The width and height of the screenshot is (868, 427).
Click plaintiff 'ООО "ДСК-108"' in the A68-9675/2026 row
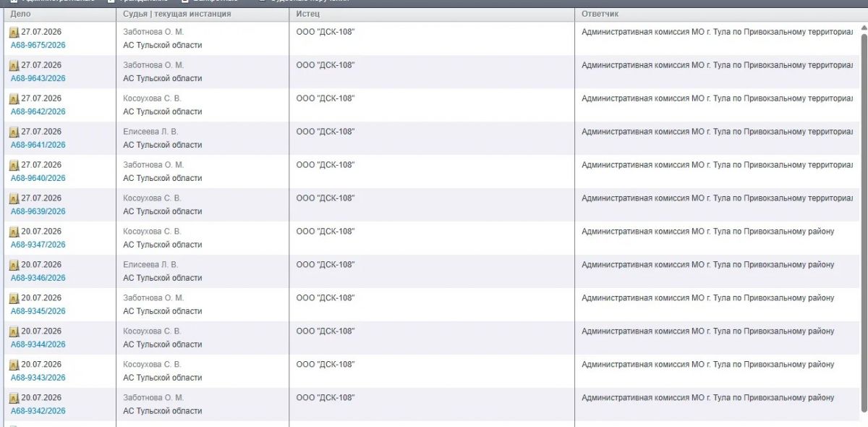pos(325,32)
